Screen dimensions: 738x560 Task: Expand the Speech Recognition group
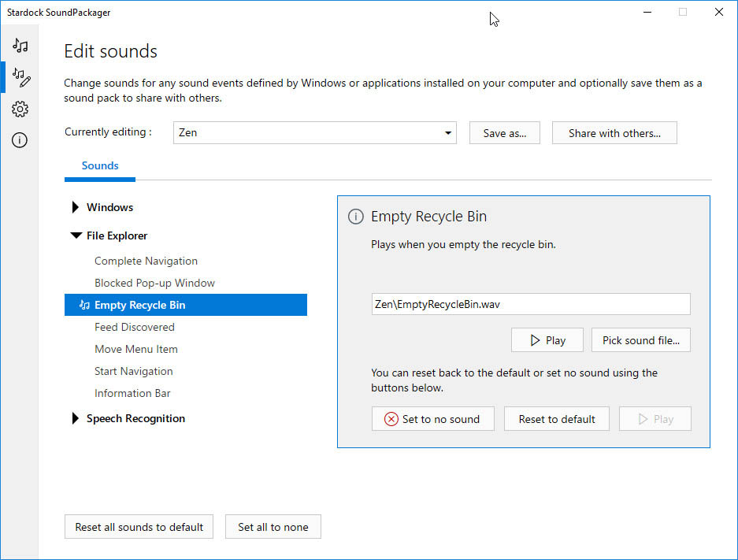coord(76,418)
